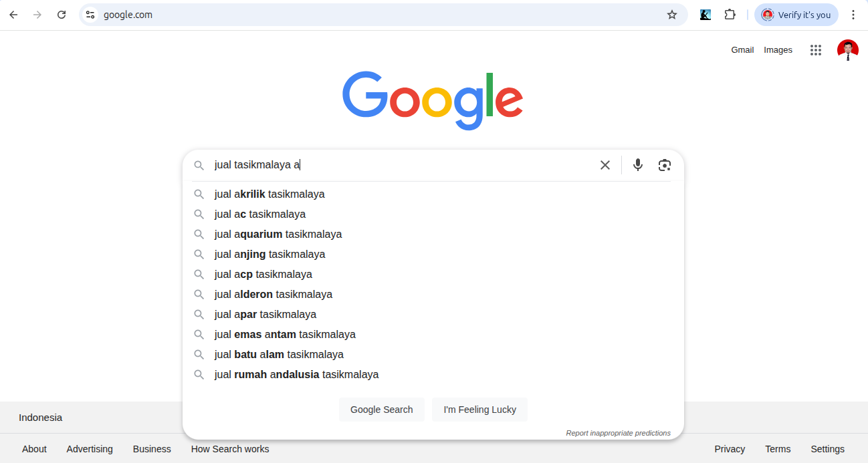This screenshot has height=463, width=868.
Task: Pick suggestion "jual emas antam tasikmalaya"
Action: coord(285,335)
